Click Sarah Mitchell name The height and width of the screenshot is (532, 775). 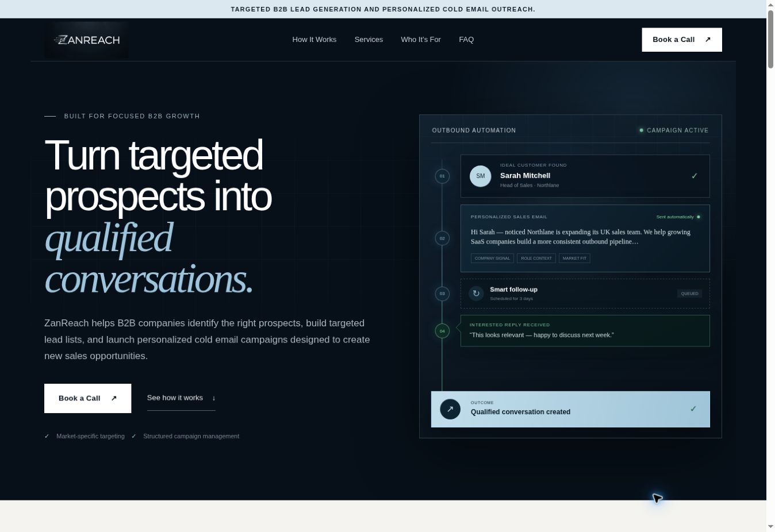click(x=525, y=176)
